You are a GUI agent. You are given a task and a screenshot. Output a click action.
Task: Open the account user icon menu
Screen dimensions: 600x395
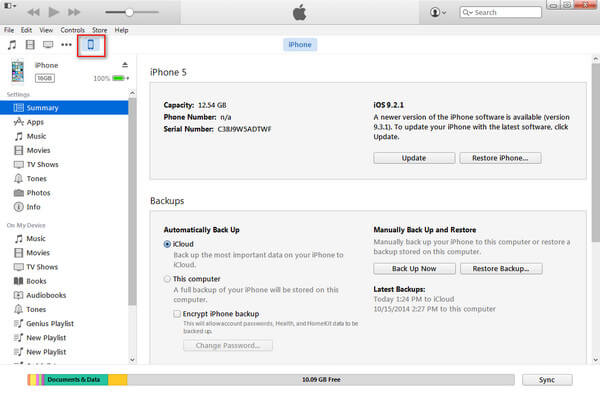point(438,12)
